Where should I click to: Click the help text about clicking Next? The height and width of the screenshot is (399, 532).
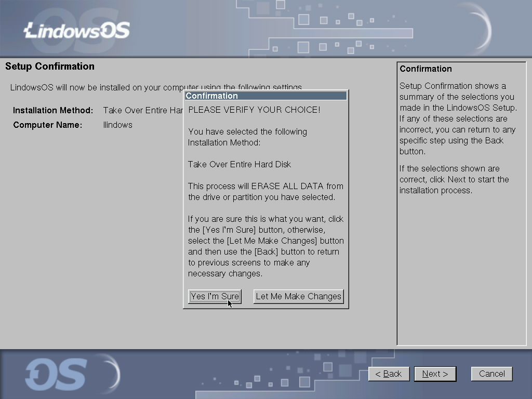pos(454,179)
